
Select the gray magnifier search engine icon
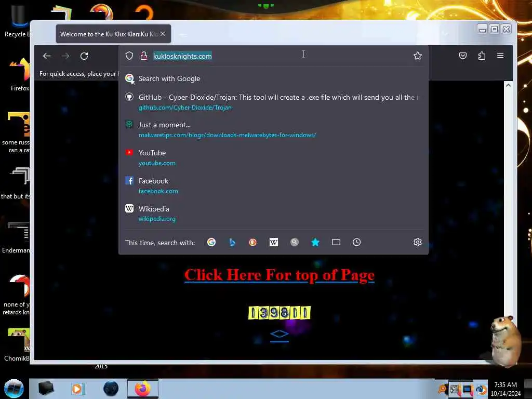pyautogui.click(x=295, y=242)
